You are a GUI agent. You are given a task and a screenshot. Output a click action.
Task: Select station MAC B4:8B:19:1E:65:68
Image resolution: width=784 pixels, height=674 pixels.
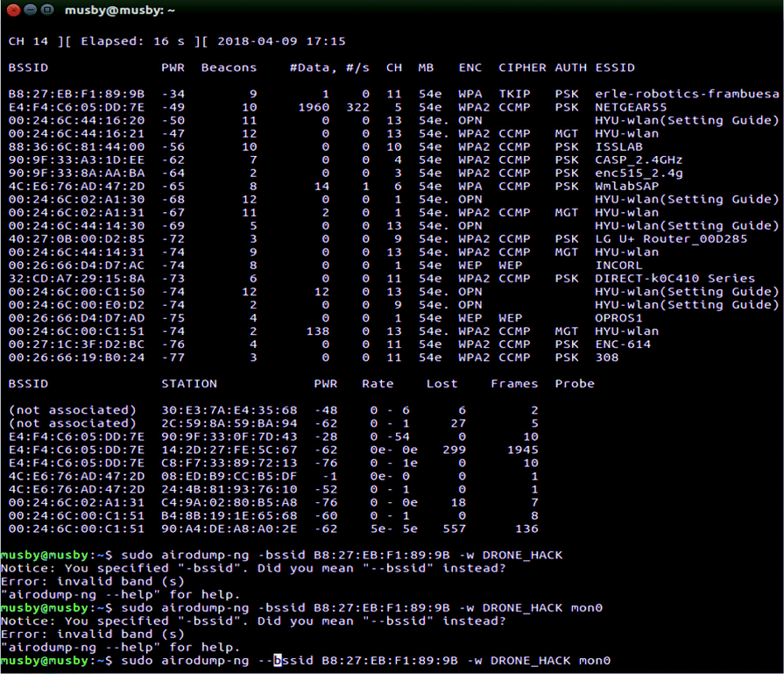[x=229, y=516]
